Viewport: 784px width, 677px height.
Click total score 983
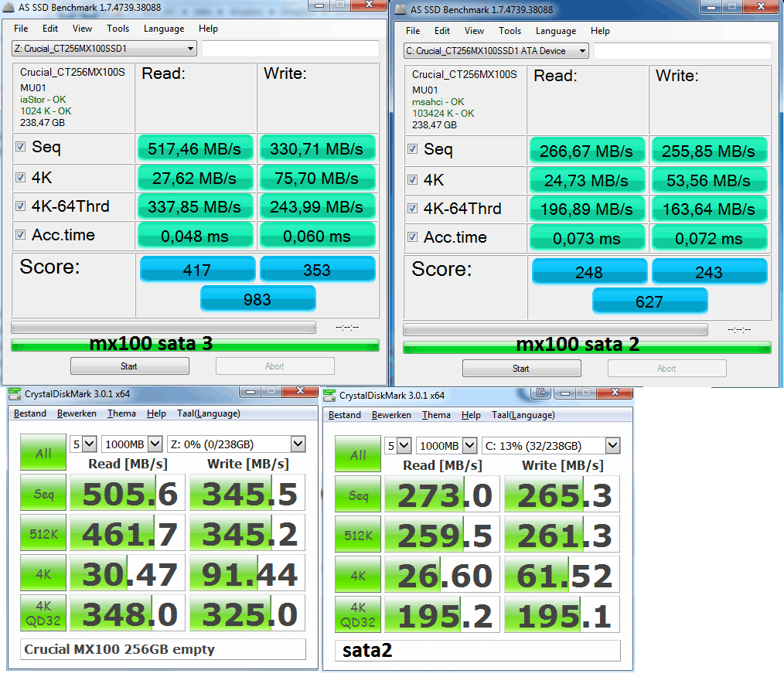(258, 299)
